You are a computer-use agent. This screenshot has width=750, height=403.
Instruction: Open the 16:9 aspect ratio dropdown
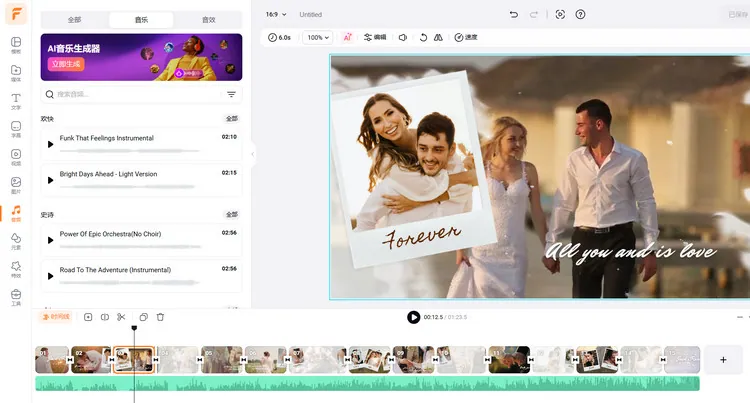pyautogui.click(x=276, y=14)
